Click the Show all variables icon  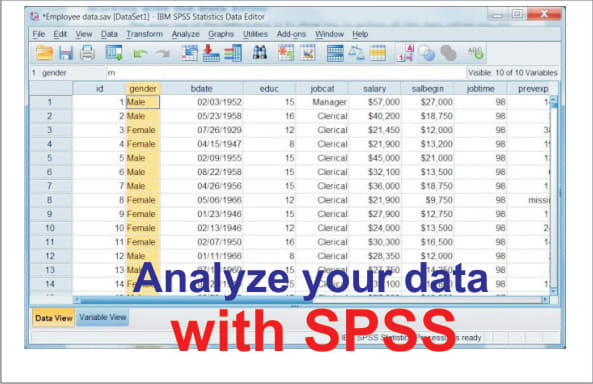[x=449, y=54]
